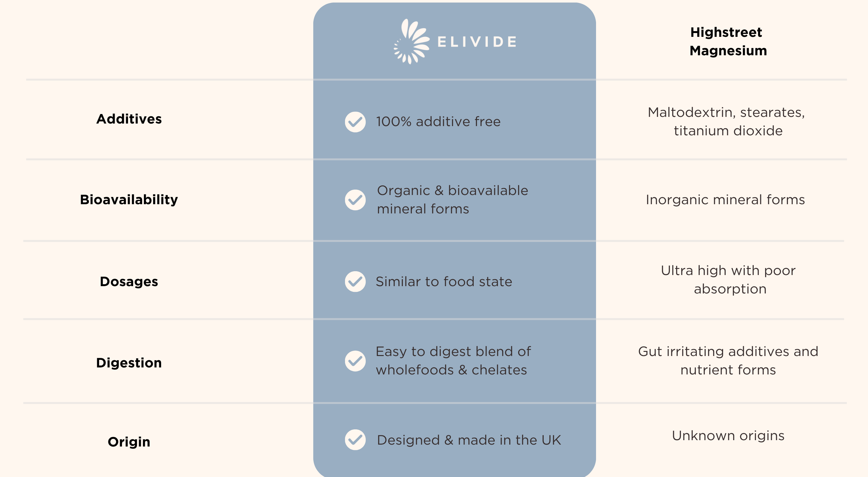
Task: Select the Origin row label
Action: (129, 442)
